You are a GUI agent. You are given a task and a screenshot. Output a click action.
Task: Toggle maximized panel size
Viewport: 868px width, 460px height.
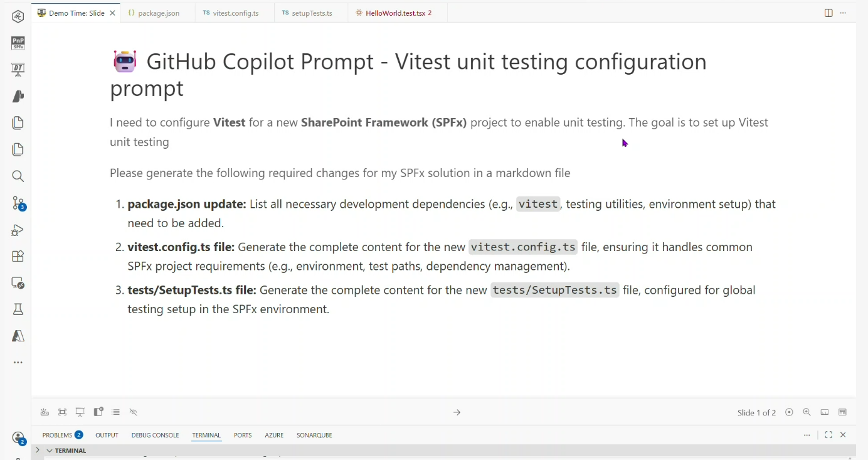(828, 435)
